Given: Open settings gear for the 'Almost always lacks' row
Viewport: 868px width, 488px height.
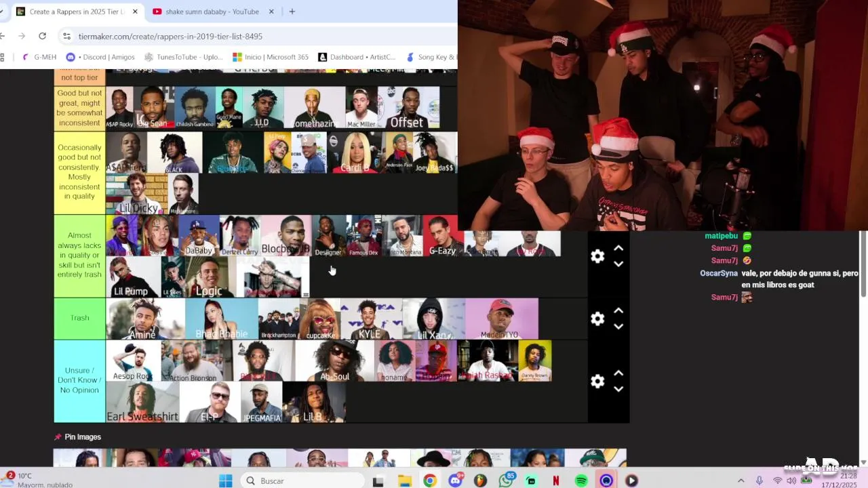Looking at the screenshot, I should [597, 256].
